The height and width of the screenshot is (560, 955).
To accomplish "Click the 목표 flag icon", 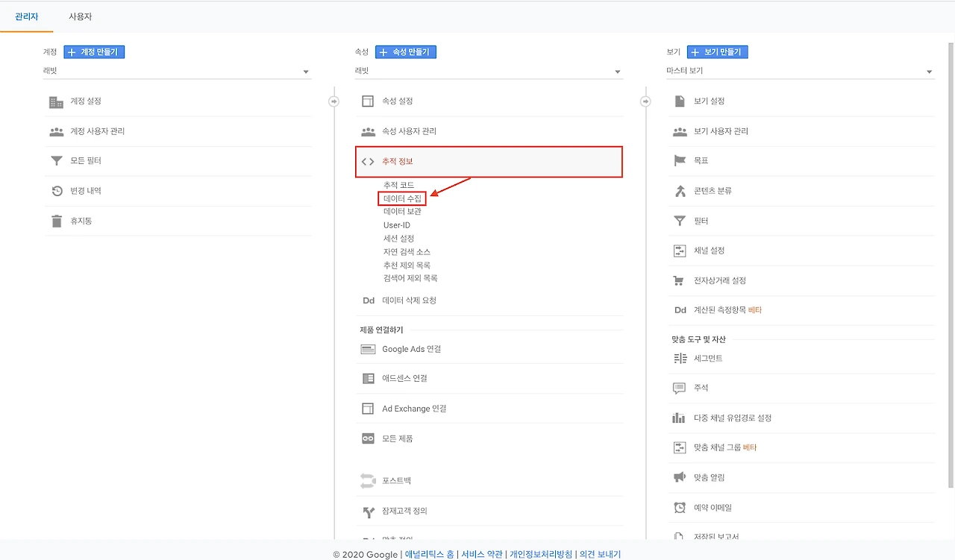I will click(680, 161).
